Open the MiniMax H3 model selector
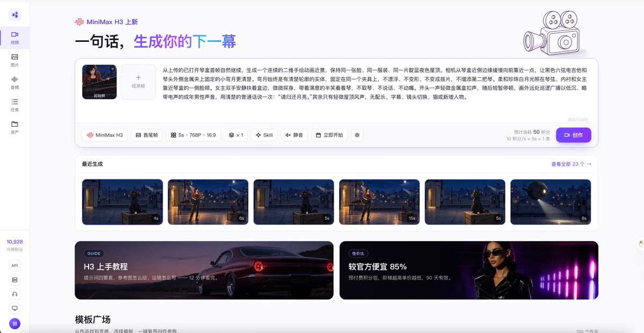The image size is (644, 333). tap(105, 135)
